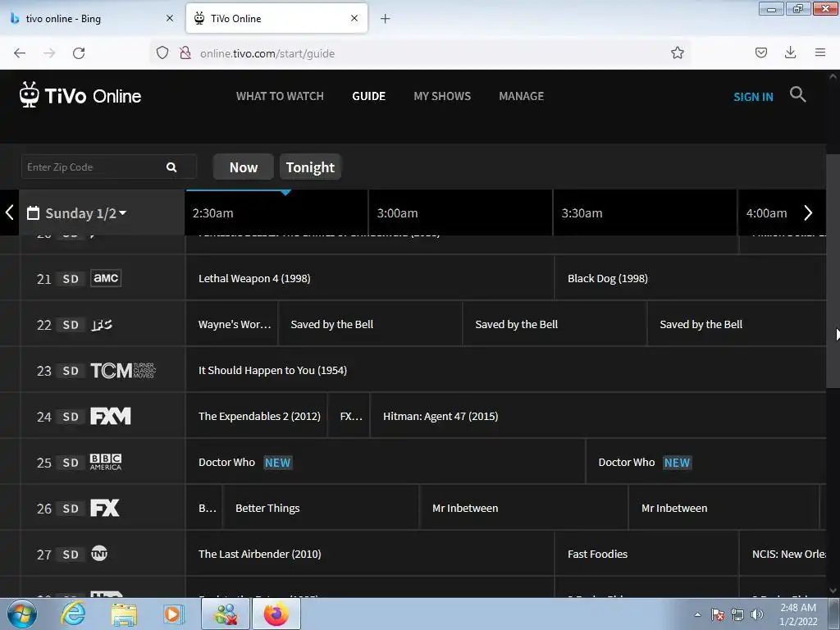This screenshot has height=630, width=840.
Task: Open the MANAGE menu item
Action: [x=521, y=97]
